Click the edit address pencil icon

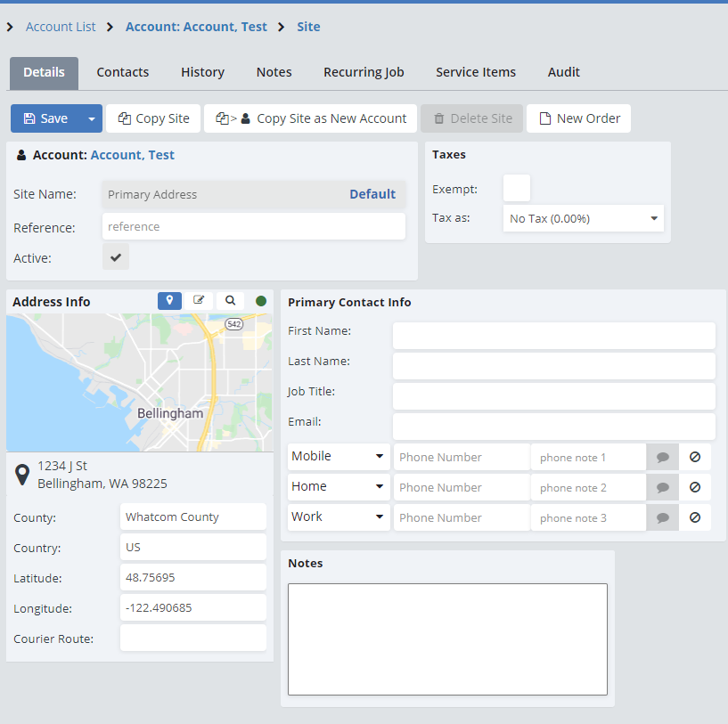pos(199,301)
